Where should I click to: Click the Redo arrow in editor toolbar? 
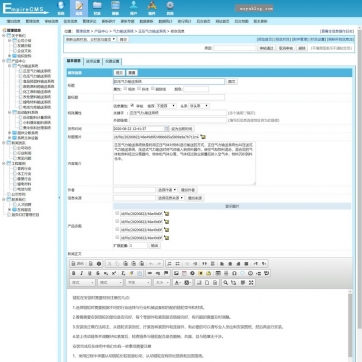point(159,264)
